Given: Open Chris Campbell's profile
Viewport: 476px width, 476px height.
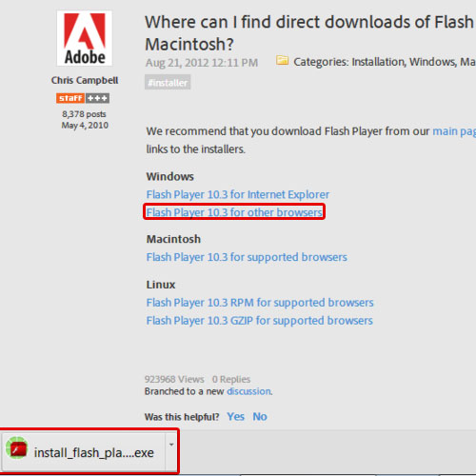Looking at the screenshot, I should [85, 80].
